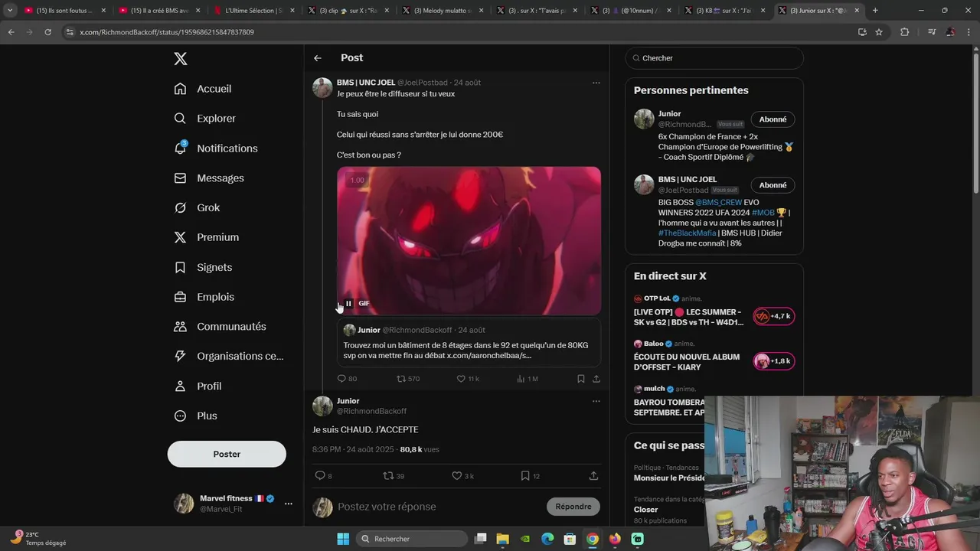
Task: Open browser extensions puzzle icon
Action: click(905, 32)
